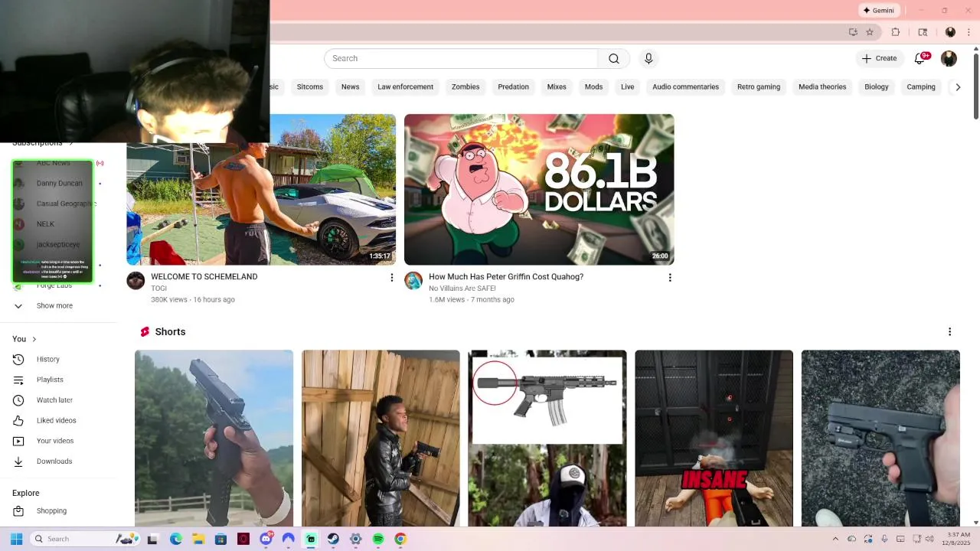Open the Chrome extensions puzzle icon
The height and width of the screenshot is (551, 980).
[896, 32]
